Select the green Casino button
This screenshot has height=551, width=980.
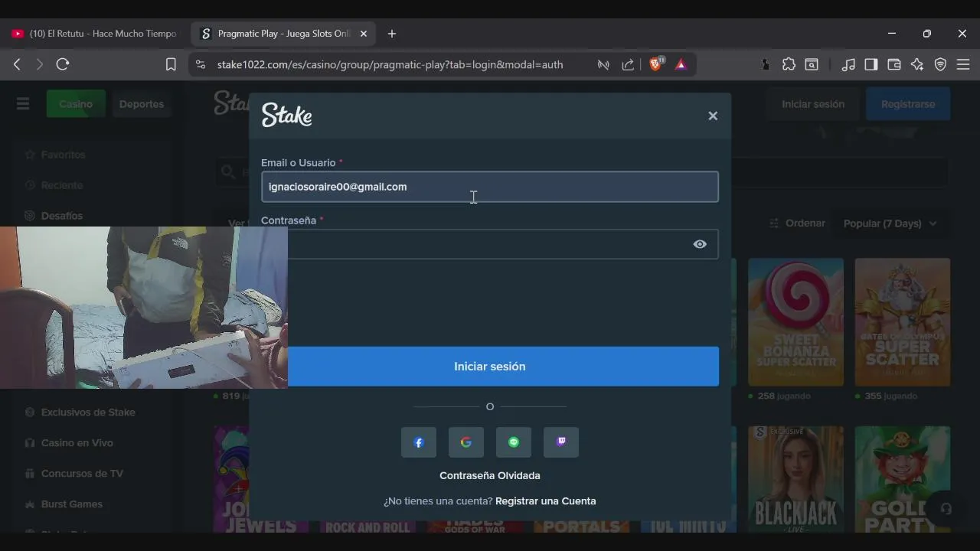tap(76, 104)
